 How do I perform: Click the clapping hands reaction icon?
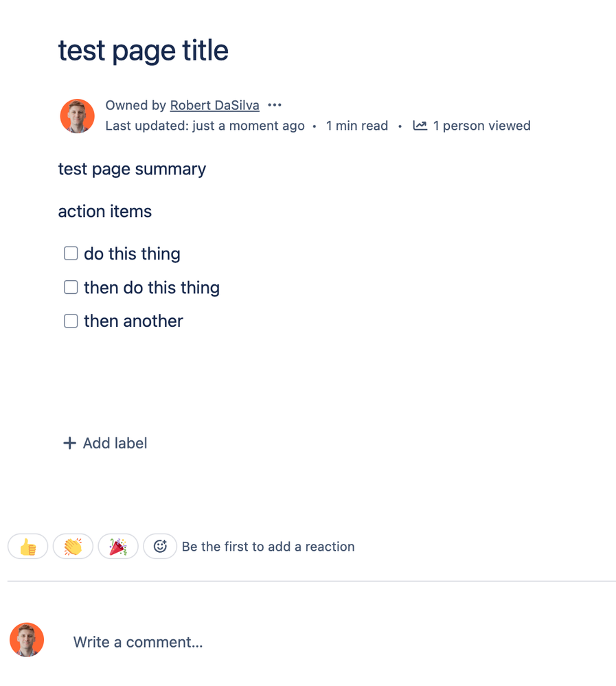73,546
